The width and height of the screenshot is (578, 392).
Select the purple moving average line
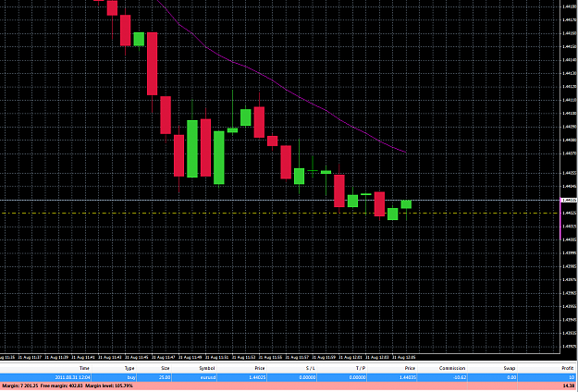pyautogui.click(x=273, y=80)
